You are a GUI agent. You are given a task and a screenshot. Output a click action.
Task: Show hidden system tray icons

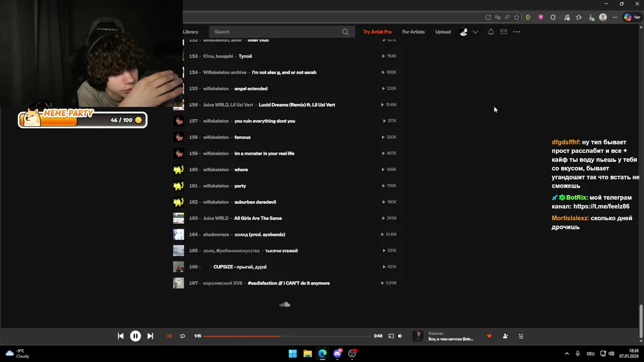point(567,353)
